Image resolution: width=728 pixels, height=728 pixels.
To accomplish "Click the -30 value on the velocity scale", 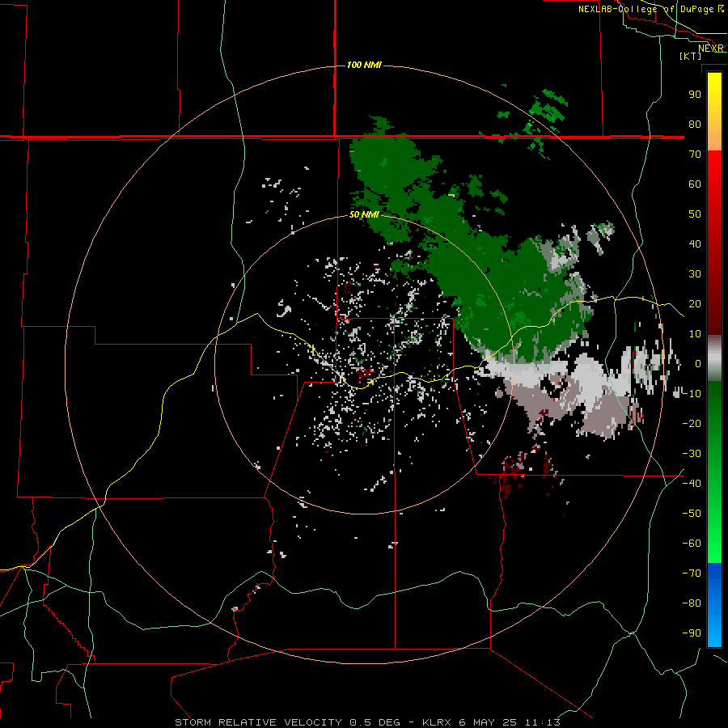I will click(x=692, y=454).
